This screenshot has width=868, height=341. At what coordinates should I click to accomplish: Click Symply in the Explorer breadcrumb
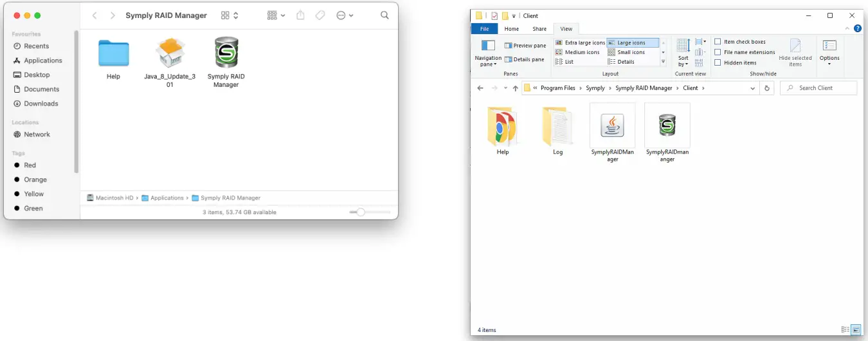point(595,88)
